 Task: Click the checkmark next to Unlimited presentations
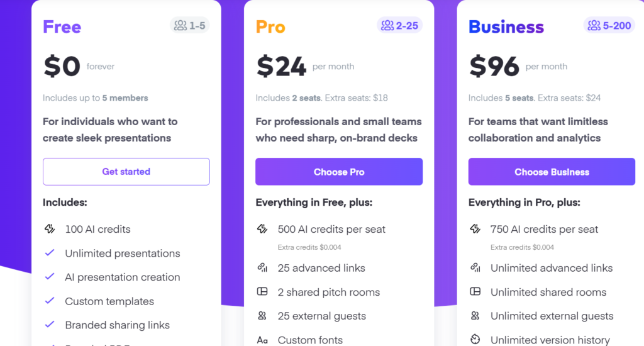50,254
